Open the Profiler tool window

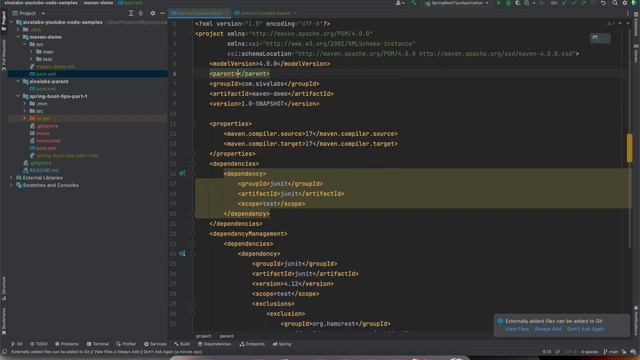pos(126,344)
